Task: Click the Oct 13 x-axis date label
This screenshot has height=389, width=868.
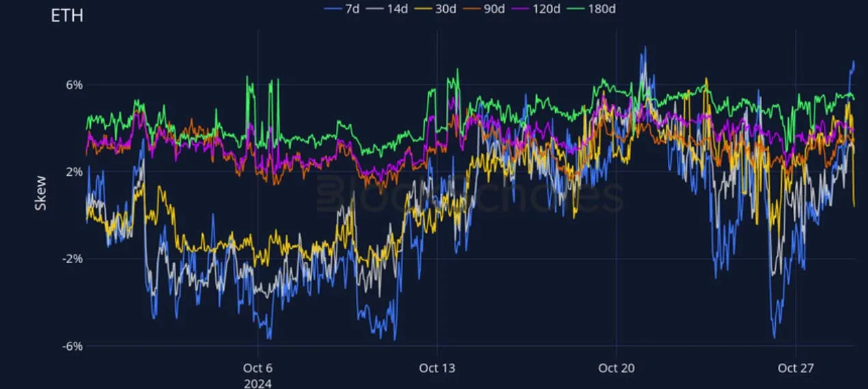Action: 437,368
